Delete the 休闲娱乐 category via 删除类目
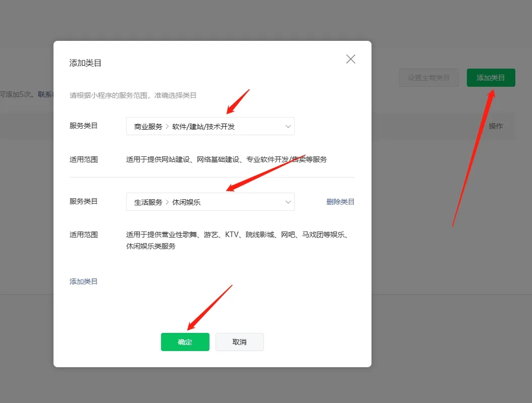The image size is (532, 403). [340, 202]
